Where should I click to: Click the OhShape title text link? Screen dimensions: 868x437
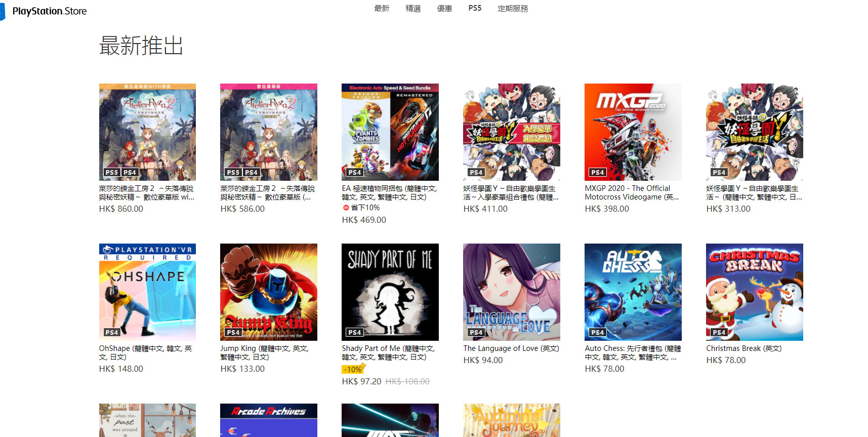(x=146, y=352)
